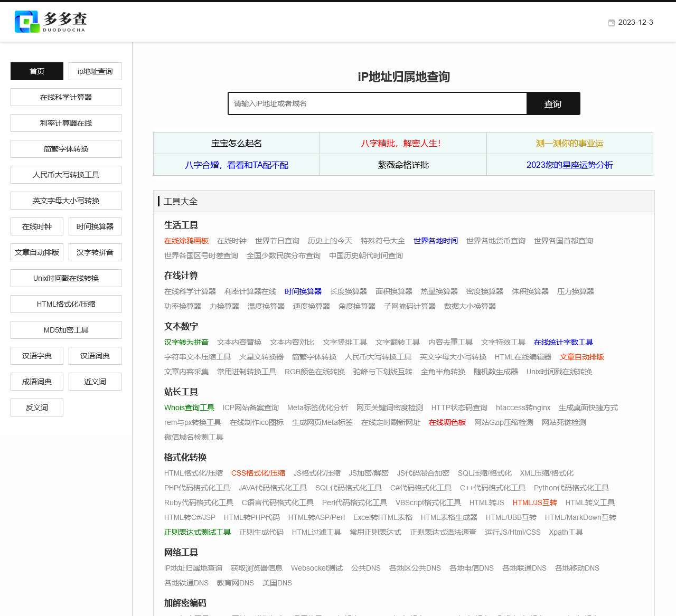Go to MD5加密工具 in the sidebar
The width and height of the screenshot is (676, 616).
(x=66, y=330)
